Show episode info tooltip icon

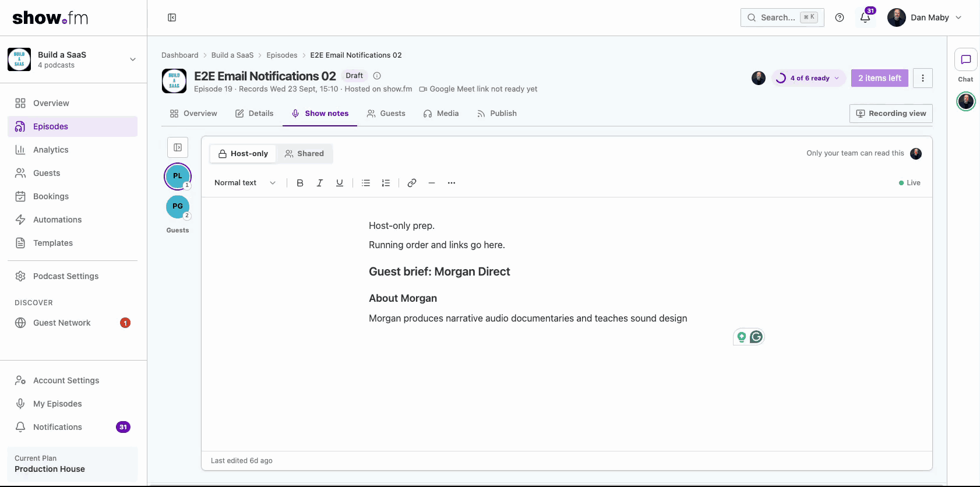pos(377,76)
